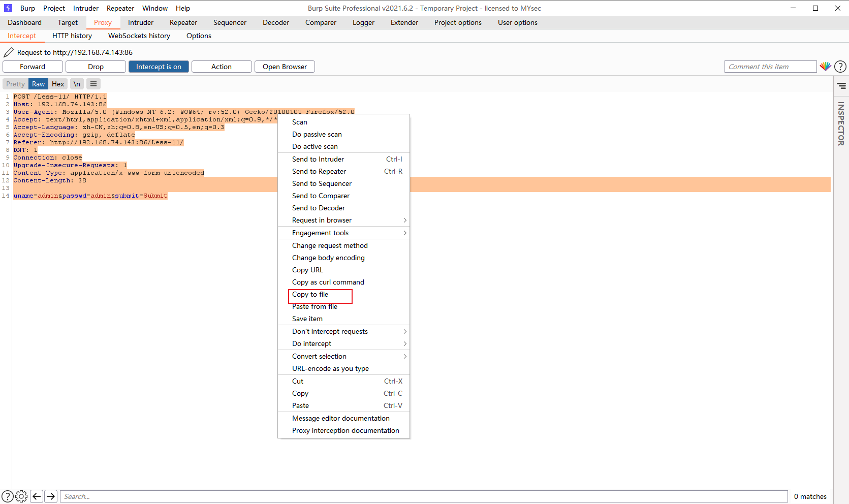Select Scan in context menu
This screenshot has width=849, height=504.
(343, 122)
